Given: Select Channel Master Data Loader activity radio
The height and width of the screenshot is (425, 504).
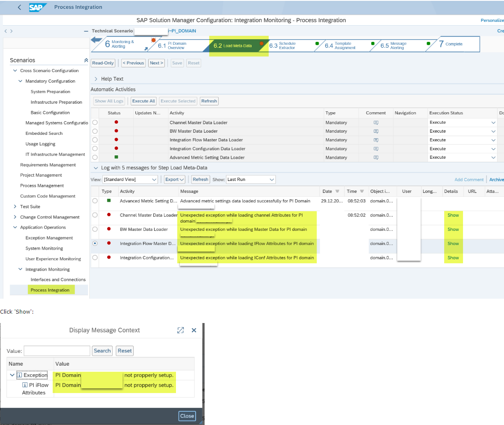Looking at the screenshot, I should pyautogui.click(x=95, y=122).
